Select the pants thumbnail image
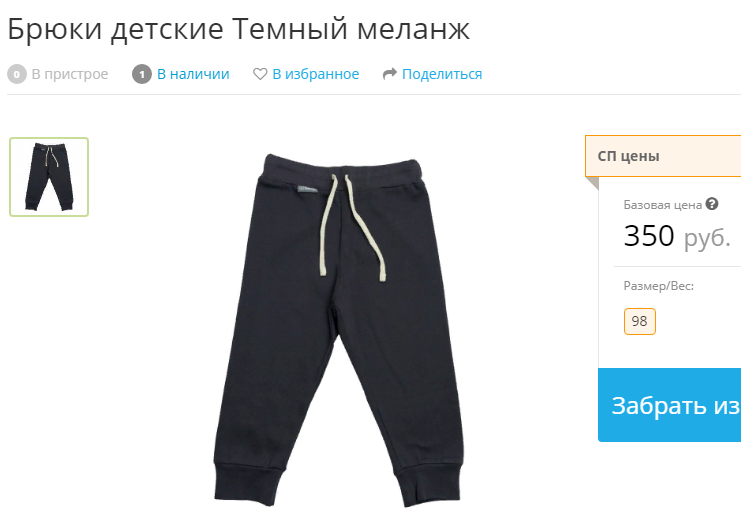The height and width of the screenshot is (527, 741). [x=49, y=177]
